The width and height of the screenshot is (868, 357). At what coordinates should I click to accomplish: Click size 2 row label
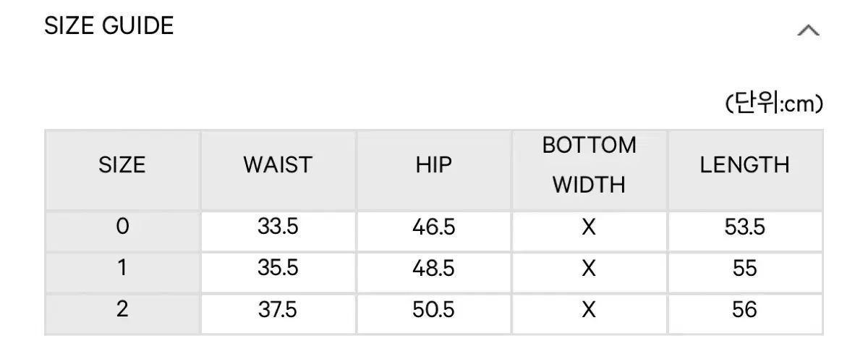click(x=122, y=310)
